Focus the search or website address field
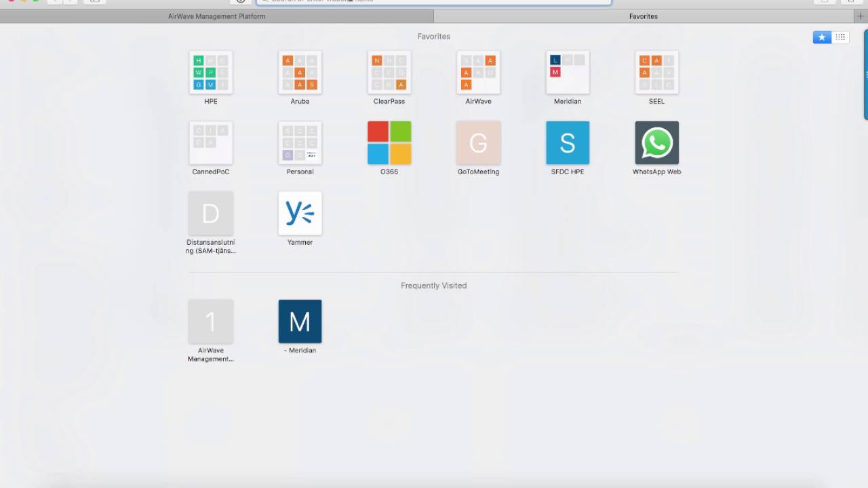868x488 pixels. pos(434,1)
